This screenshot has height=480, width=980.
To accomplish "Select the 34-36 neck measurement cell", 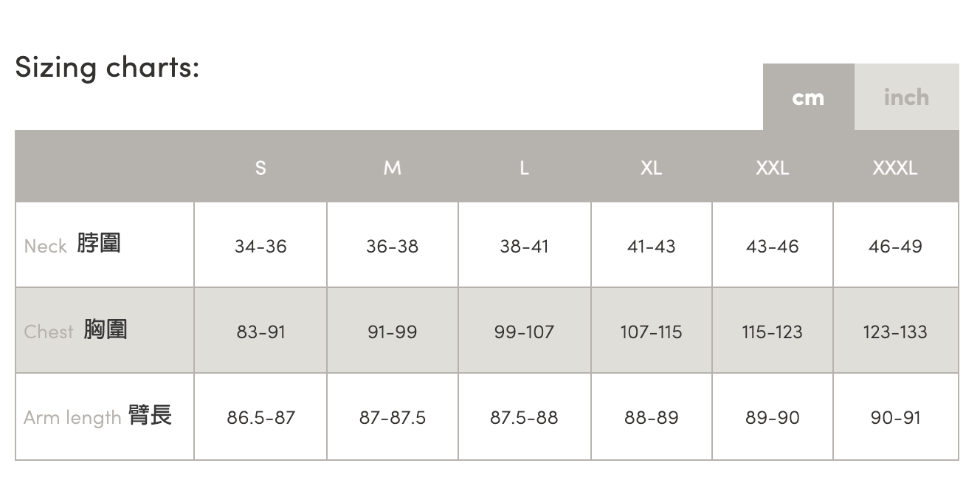I will [x=260, y=246].
